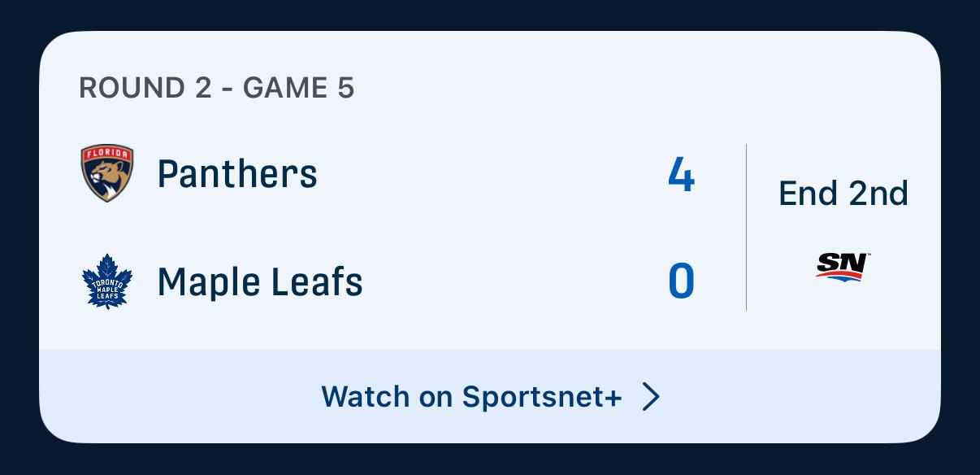
Task: Click the Round 2 - Game 5 header
Action: pyautogui.click(x=217, y=88)
